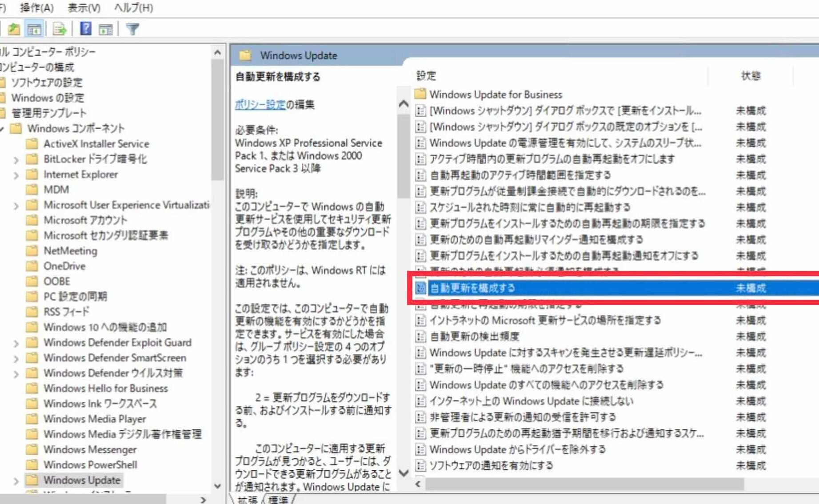Image resolution: width=819 pixels, height=504 pixels.
Task: Click the policy icon for スケジュールされた時刻に常に自動的に再起動する
Action: click(420, 207)
